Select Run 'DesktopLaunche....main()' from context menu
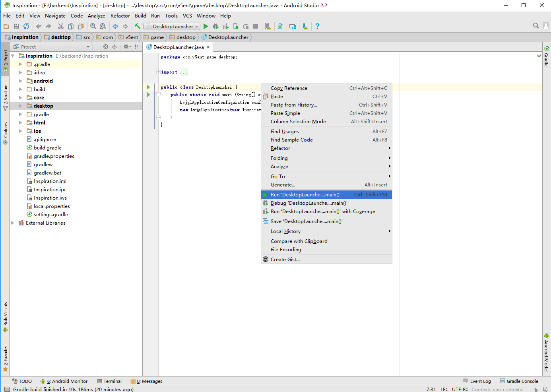 coord(326,194)
